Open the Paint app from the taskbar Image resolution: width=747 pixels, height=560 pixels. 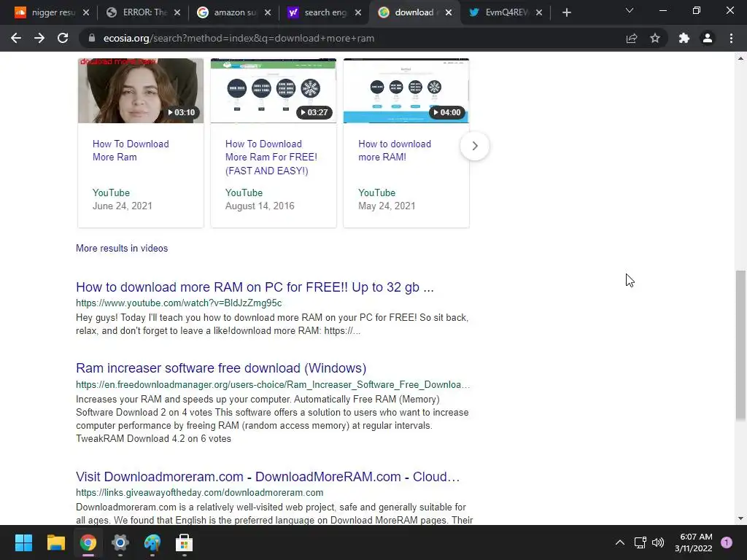point(152,542)
